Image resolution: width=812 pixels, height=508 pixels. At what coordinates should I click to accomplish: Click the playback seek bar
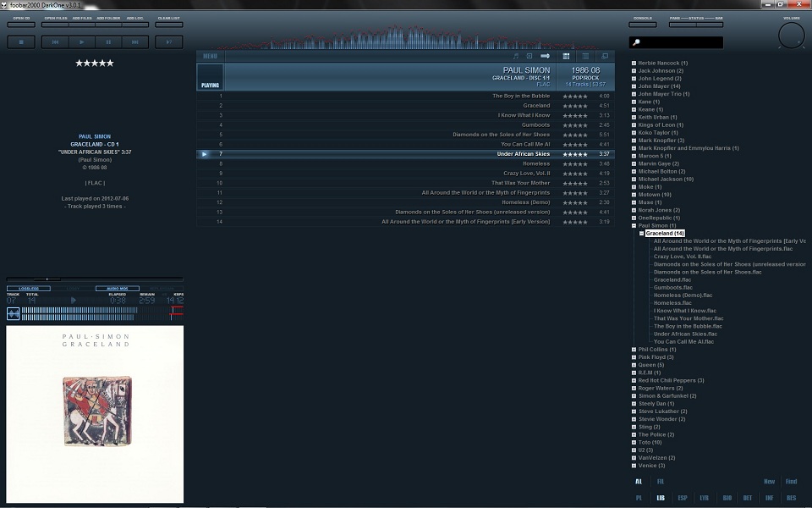[95, 279]
